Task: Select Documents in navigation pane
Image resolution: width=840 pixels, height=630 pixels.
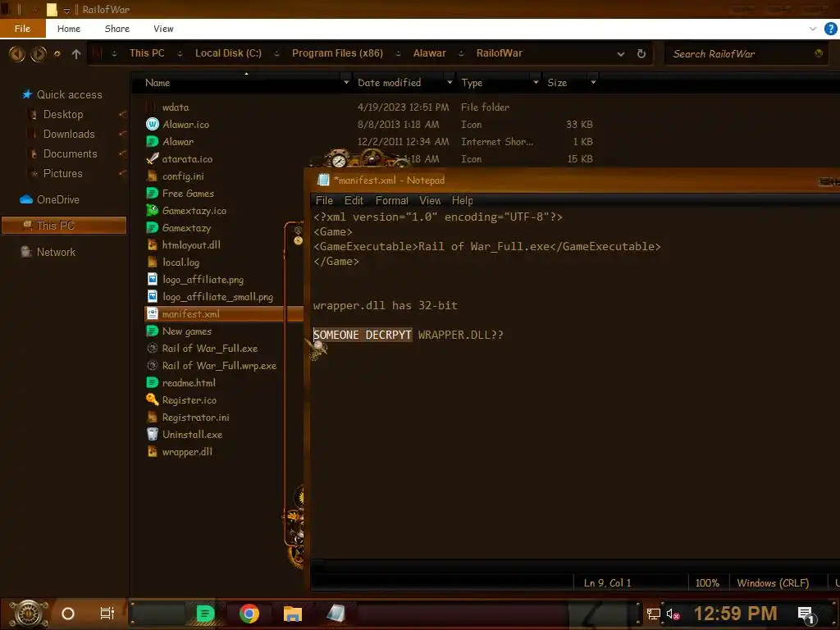Action: tap(71, 153)
